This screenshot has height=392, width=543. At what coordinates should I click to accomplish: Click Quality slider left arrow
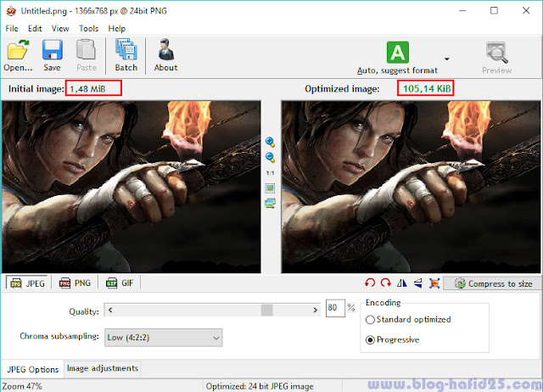(110, 310)
